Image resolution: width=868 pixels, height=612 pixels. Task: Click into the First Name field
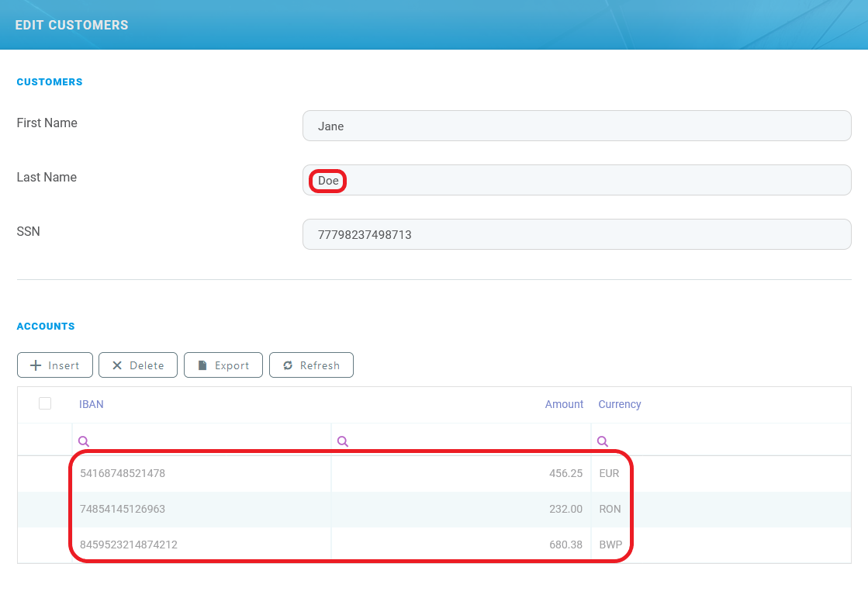pos(576,126)
